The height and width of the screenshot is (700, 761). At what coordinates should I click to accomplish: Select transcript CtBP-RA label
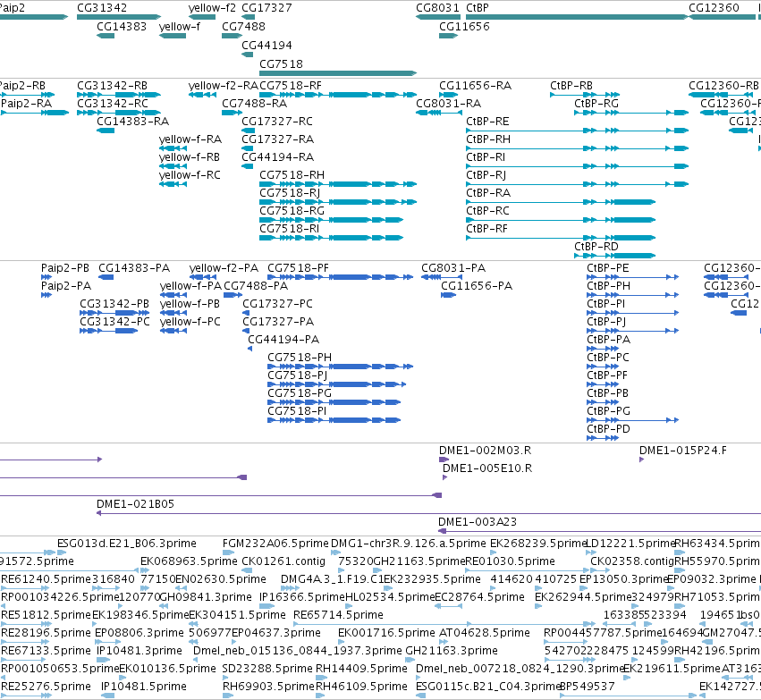pyautogui.click(x=488, y=193)
